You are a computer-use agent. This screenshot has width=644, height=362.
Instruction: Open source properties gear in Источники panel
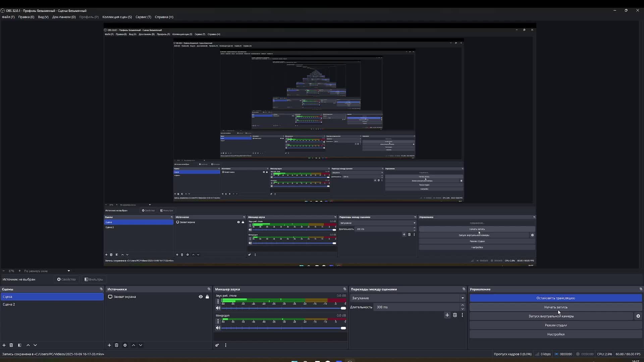point(125,345)
